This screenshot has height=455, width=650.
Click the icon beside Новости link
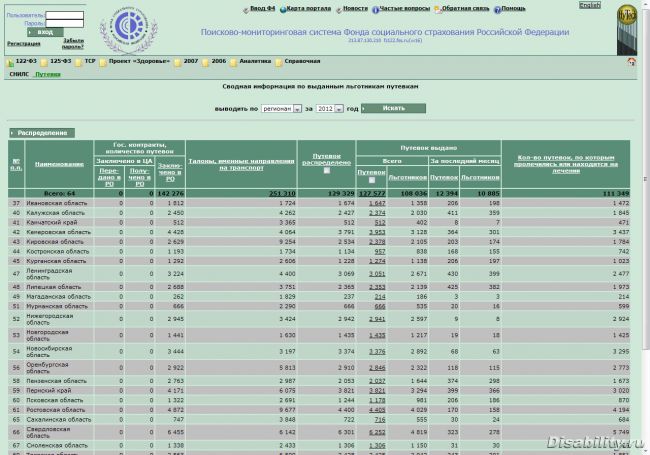[x=339, y=10]
